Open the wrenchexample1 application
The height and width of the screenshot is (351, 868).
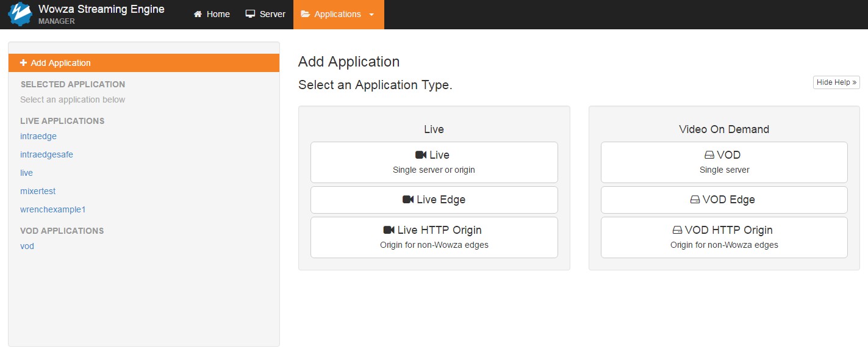[x=53, y=209]
